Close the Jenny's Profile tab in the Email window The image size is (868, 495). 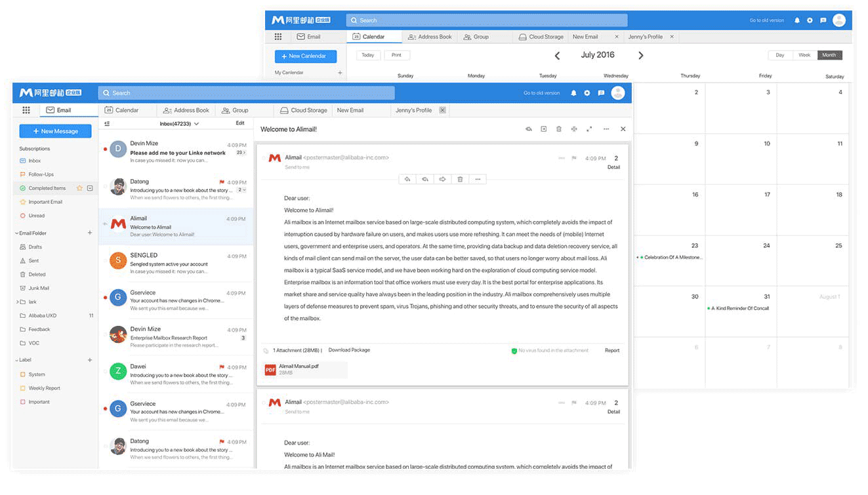click(x=443, y=110)
